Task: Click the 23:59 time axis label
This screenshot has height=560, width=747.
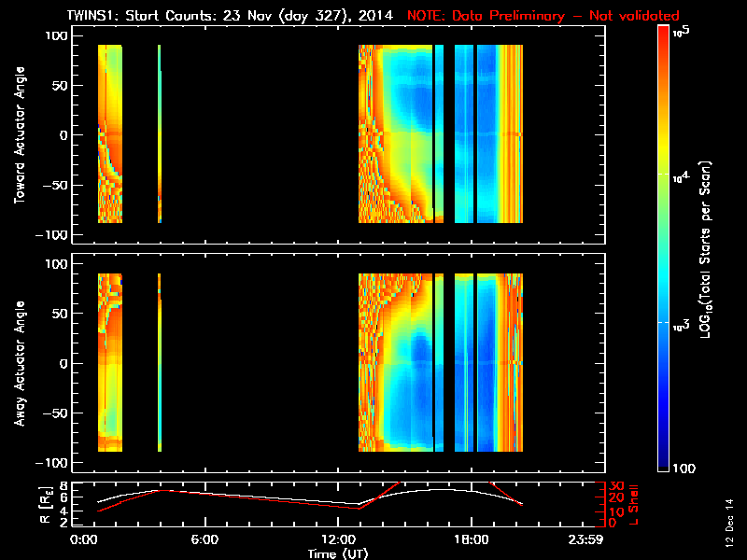Action: [585, 540]
